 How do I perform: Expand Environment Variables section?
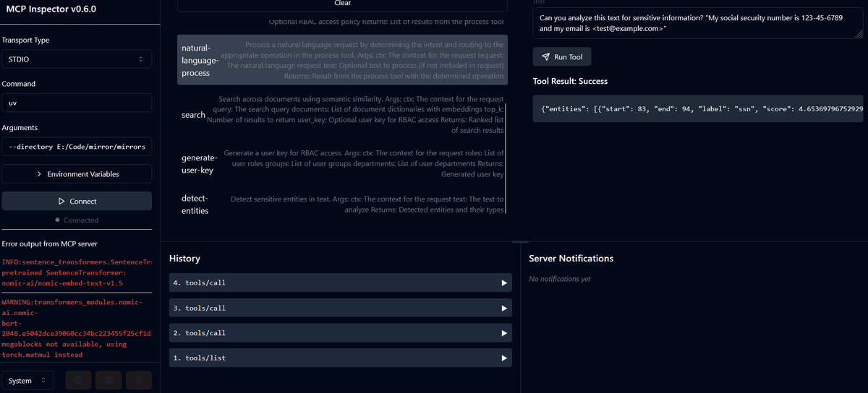pyautogui.click(x=77, y=174)
